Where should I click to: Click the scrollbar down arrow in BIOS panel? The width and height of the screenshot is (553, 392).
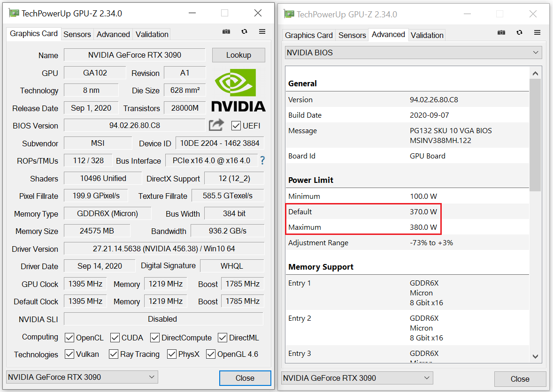click(535, 357)
